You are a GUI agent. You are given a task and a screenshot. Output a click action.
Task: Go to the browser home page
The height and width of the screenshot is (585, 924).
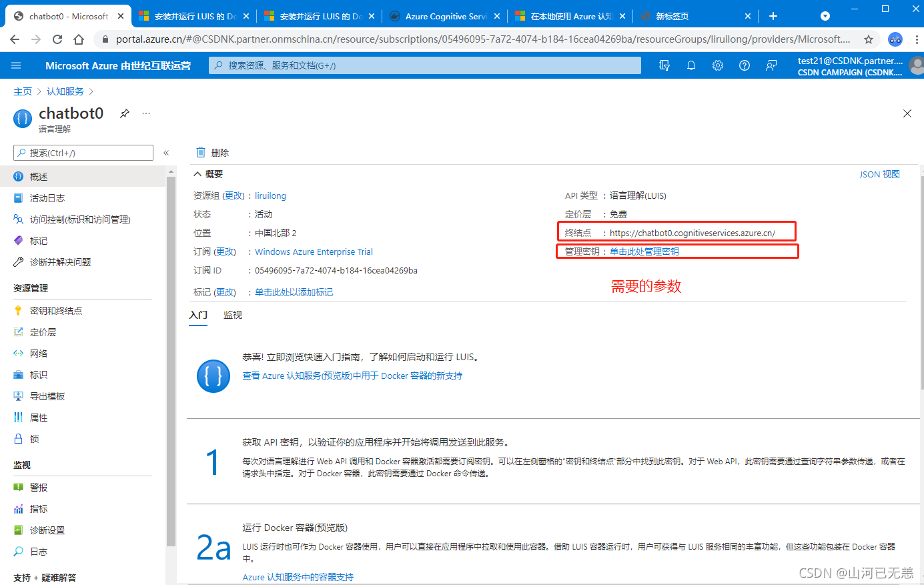(x=79, y=39)
